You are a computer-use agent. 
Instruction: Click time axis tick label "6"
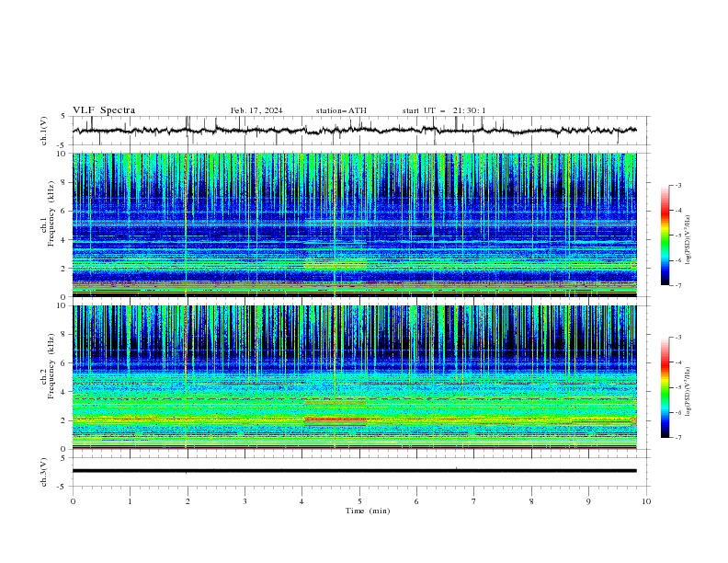click(x=416, y=501)
